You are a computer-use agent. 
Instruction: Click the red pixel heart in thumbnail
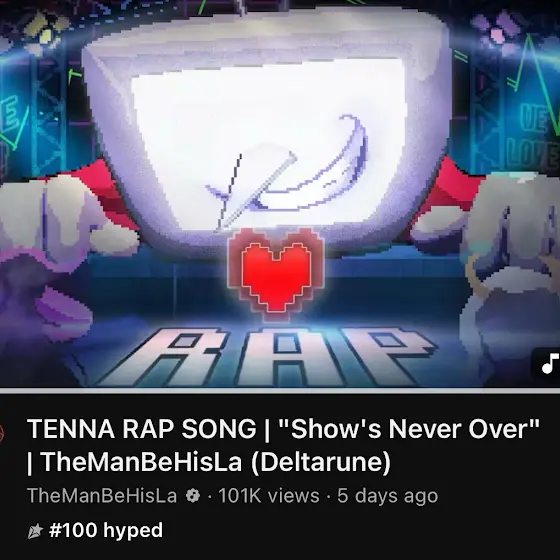(x=275, y=272)
